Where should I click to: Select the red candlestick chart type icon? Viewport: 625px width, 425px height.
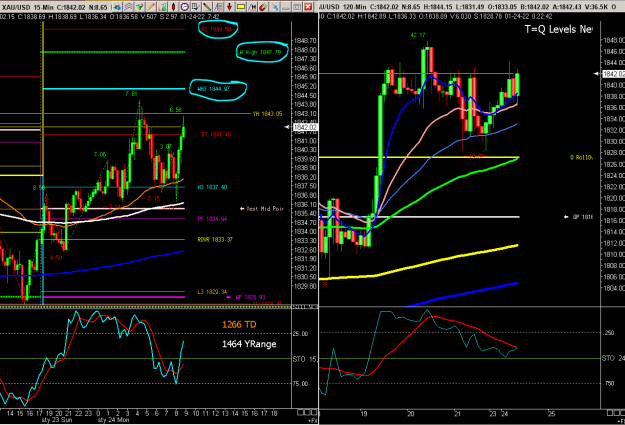pos(173,7)
